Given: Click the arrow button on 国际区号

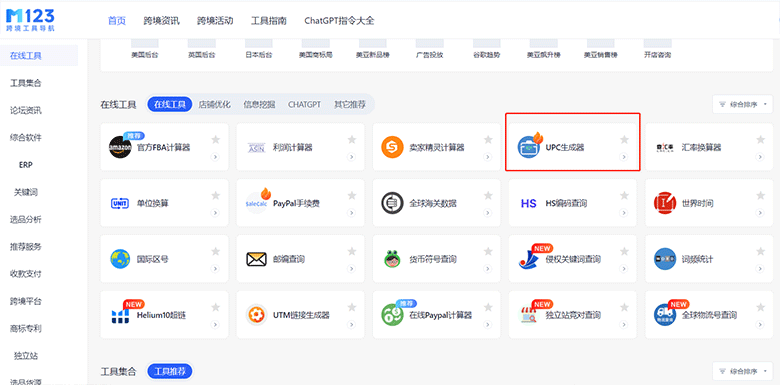Looking at the screenshot, I should click(x=215, y=269).
